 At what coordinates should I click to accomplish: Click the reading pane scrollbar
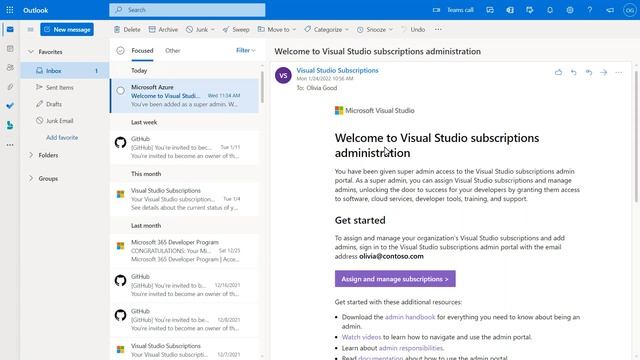tap(636, 137)
